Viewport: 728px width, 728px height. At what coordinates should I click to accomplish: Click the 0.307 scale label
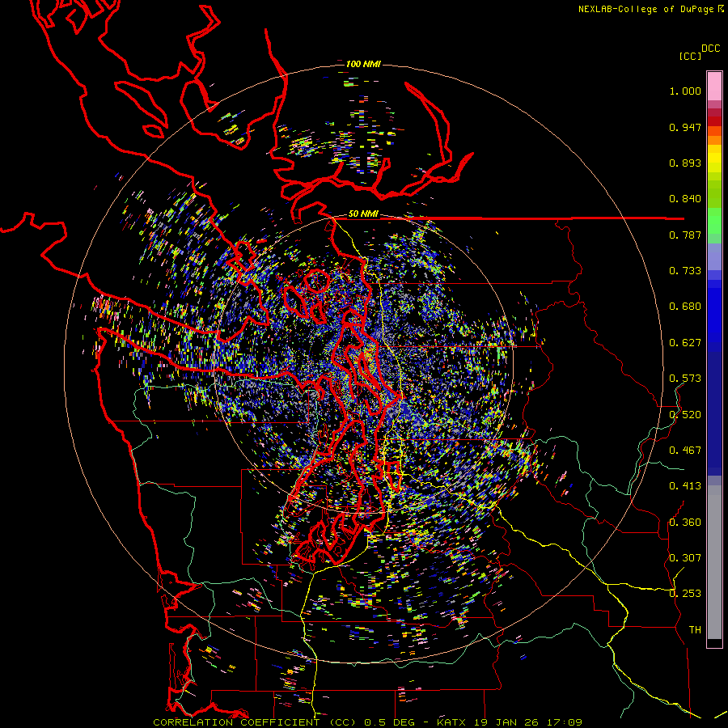[x=685, y=558]
